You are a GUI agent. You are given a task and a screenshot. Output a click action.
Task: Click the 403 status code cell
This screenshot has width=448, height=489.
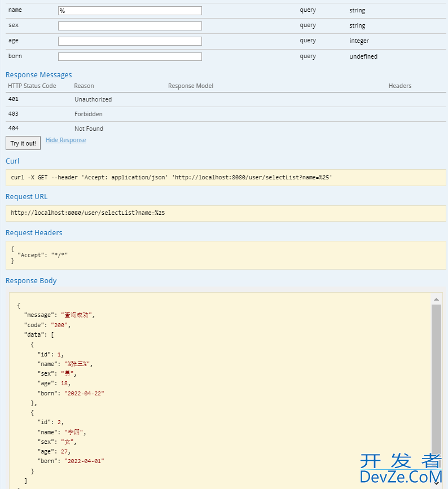(14, 114)
